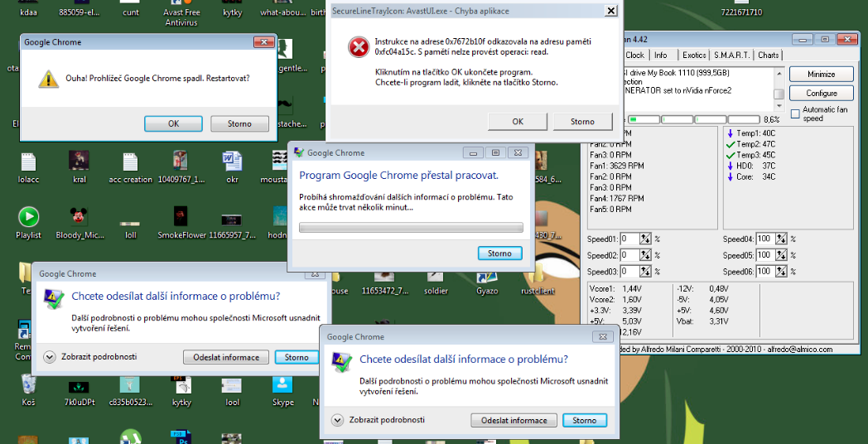Select the lolacc text file icon
Image resolution: width=868 pixels, height=444 pixels.
point(28,168)
